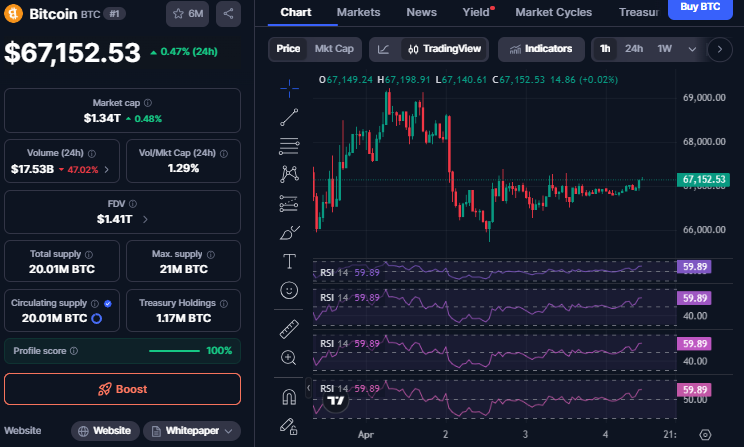Image resolution: width=744 pixels, height=447 pixels.
Task: Show Vol/Mkt Cap (24h) info icon
Action: pos(224,154)
